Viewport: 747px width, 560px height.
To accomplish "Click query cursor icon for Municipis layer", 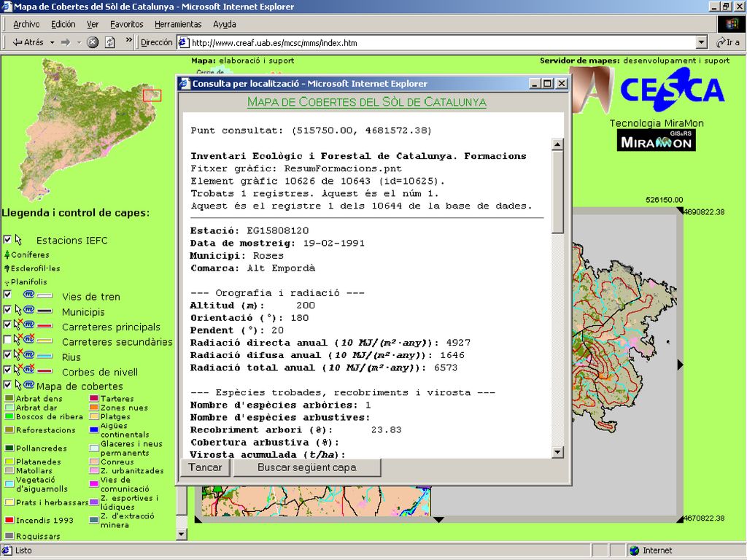I will (x=18, y=310).
